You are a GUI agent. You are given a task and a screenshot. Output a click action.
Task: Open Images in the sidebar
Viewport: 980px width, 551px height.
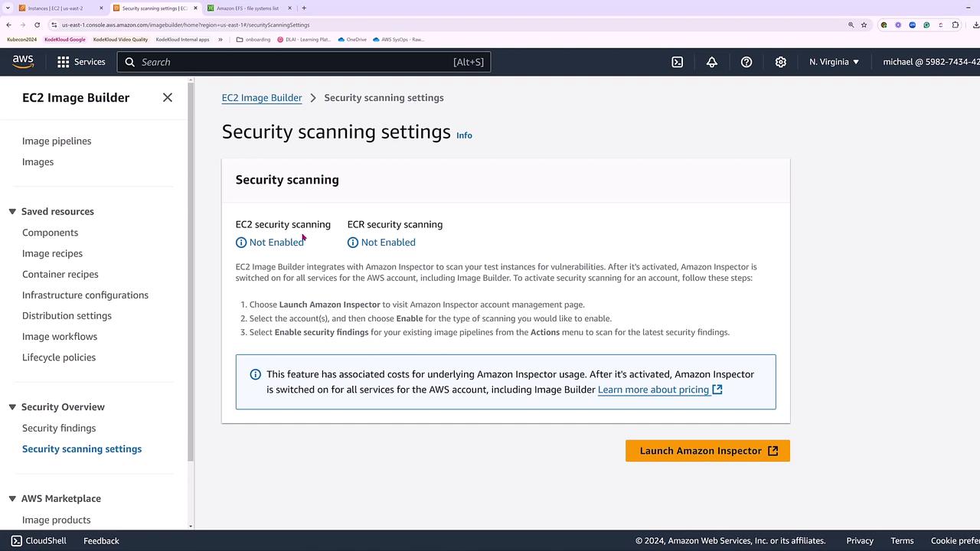coord(38,161)
